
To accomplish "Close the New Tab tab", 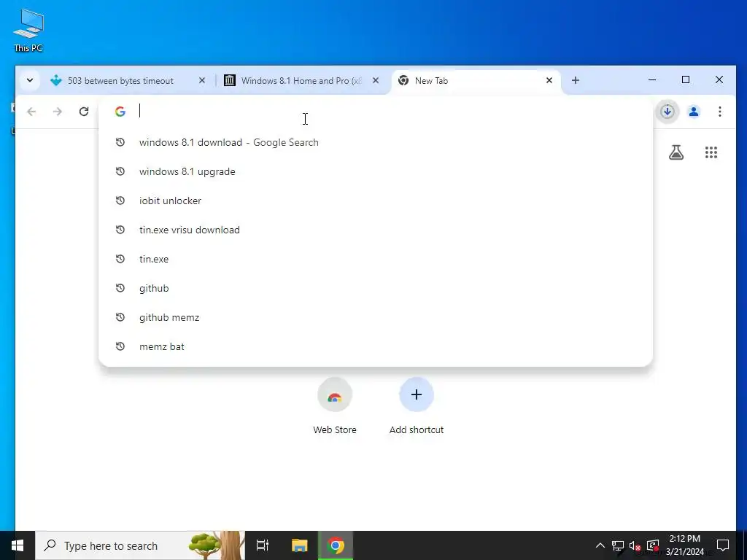I will pyautogui.click(x=549, y=80).
